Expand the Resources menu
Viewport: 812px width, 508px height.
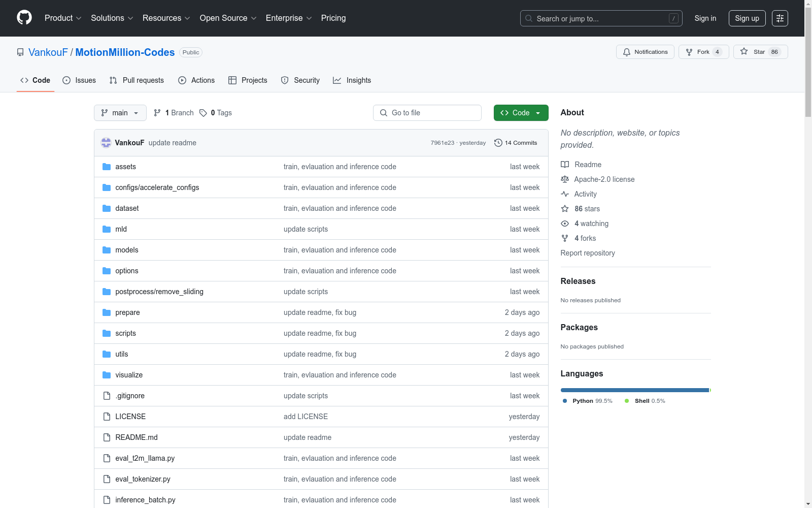(166, 18)
